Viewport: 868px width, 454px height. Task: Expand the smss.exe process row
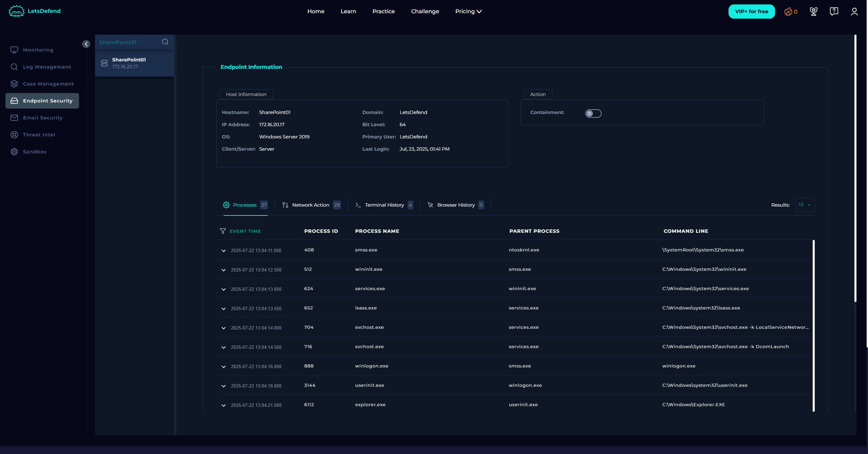[x=224, y=251]
